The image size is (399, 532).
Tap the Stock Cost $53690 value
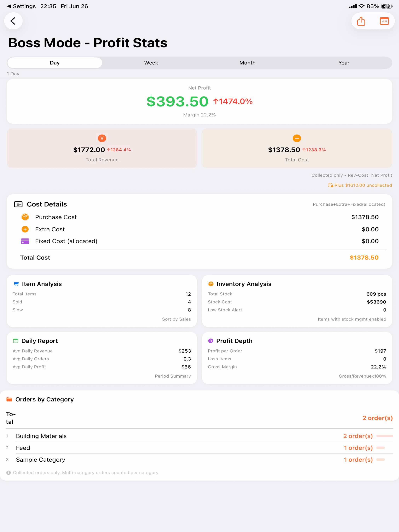coord(376,302)
